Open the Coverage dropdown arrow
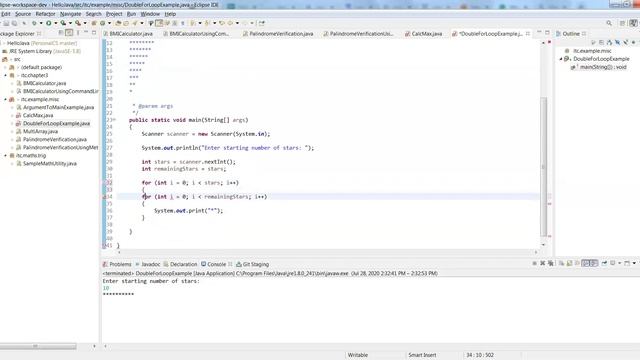The width and height of the screenshot is (640, 360). point(70,23)
